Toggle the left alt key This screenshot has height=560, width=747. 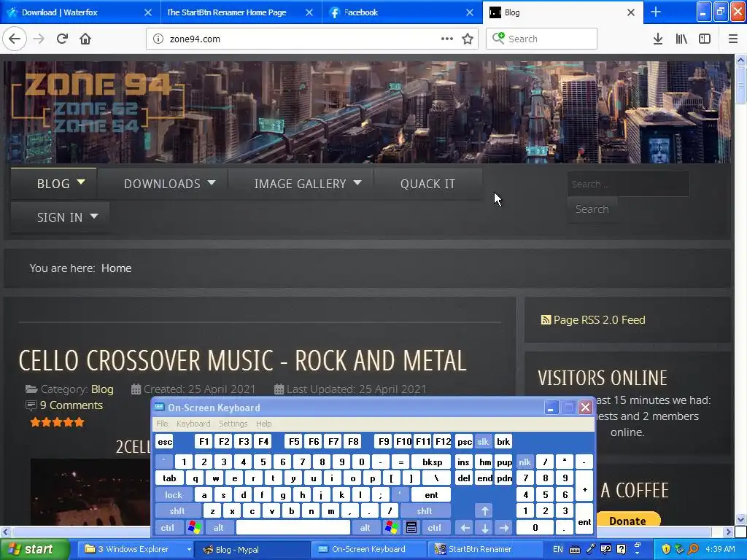pos(219,528)
